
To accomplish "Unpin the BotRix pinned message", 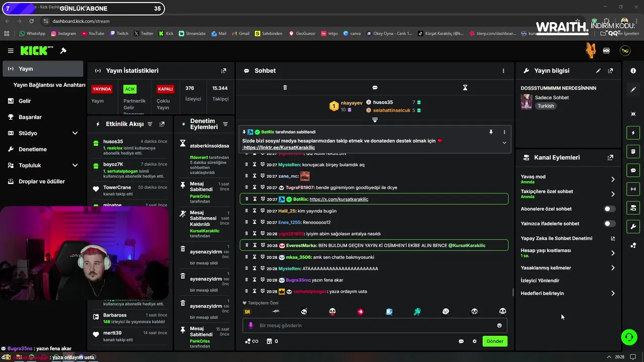I will click(x=491, y=132).
